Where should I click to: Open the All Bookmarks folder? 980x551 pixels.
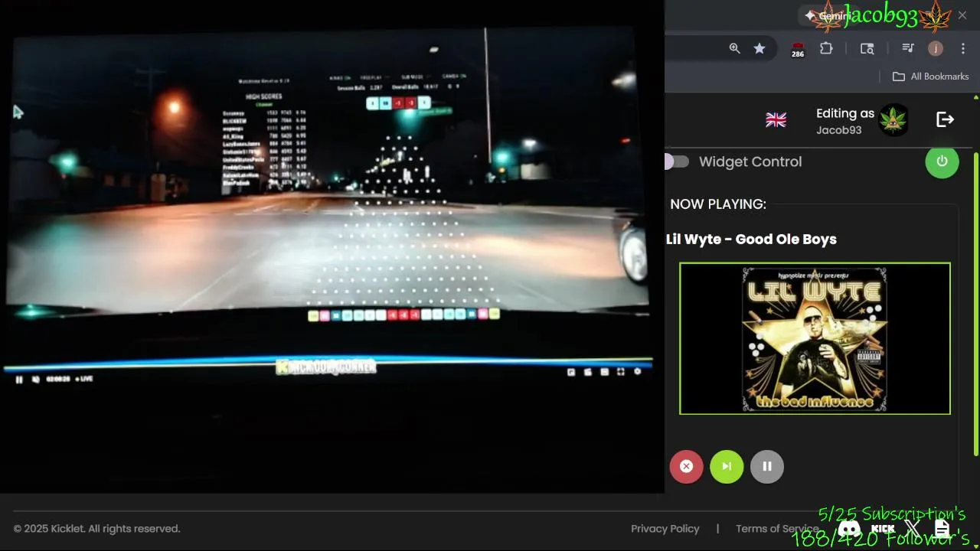931,77
